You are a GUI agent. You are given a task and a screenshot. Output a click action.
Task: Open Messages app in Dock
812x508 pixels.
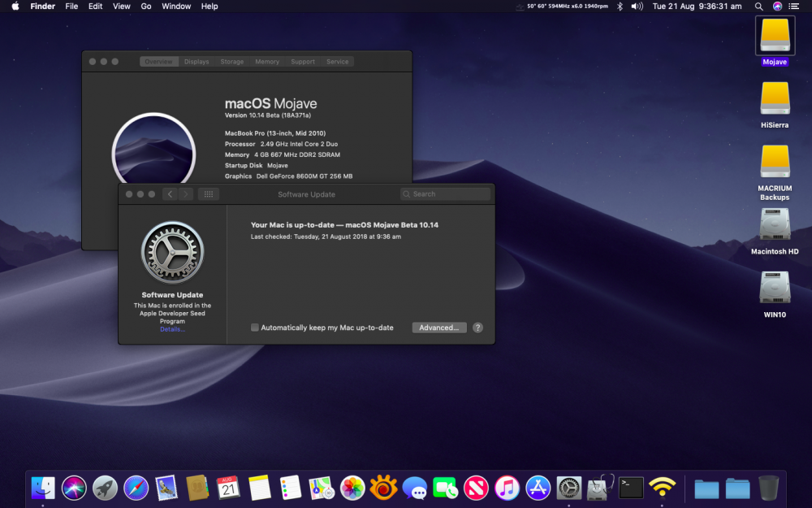415,488
